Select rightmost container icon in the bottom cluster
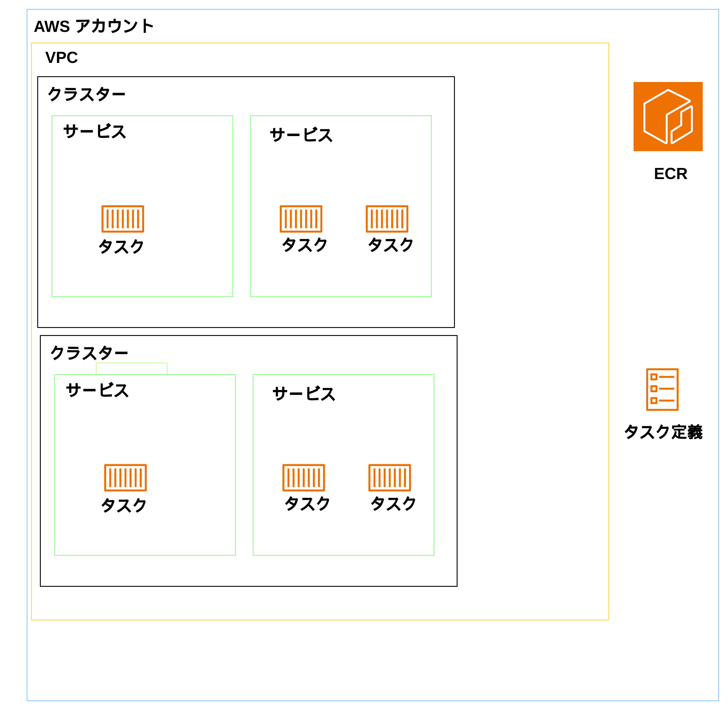The height and width of the screenshot is (710, 728). (389, 478)
